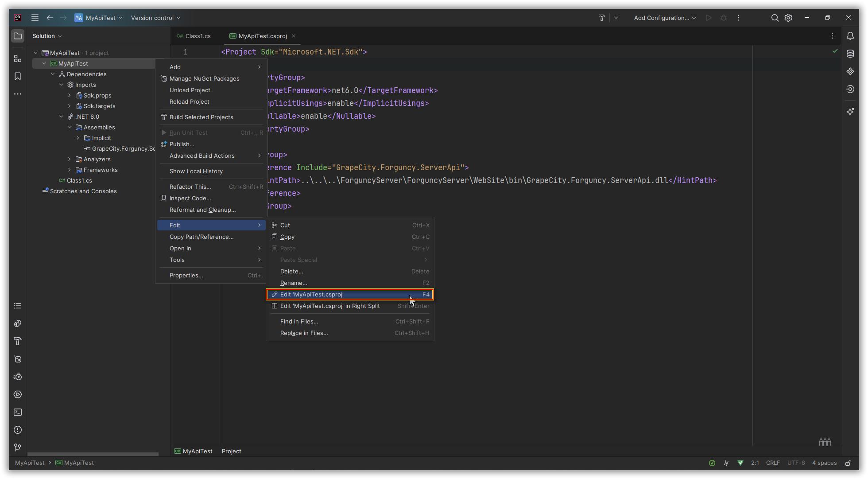Open the Notifications bell icon

tap(850, 36)
